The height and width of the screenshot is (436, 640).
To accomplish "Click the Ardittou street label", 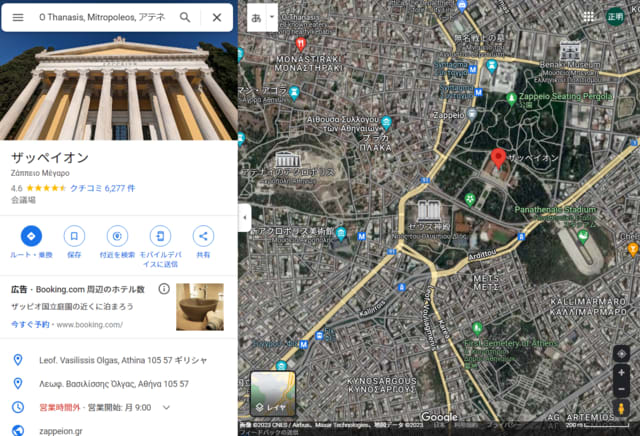I will coord(482,254).
